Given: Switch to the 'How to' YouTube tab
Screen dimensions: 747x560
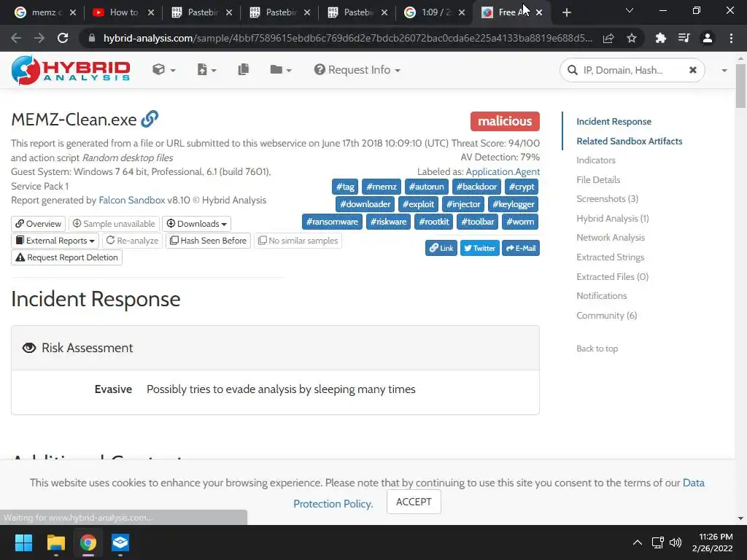Looking at the screenshot, I should pos(123,12).
